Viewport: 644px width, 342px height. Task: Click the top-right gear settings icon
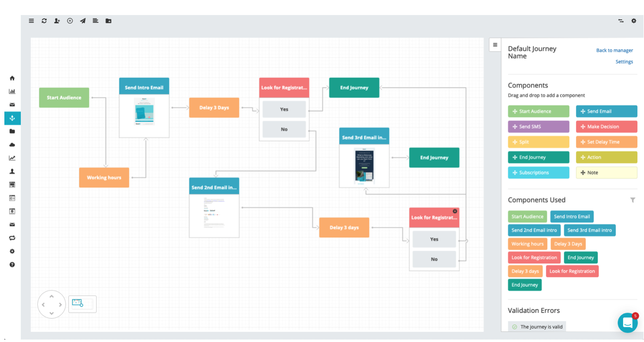(x=633, y=21)
